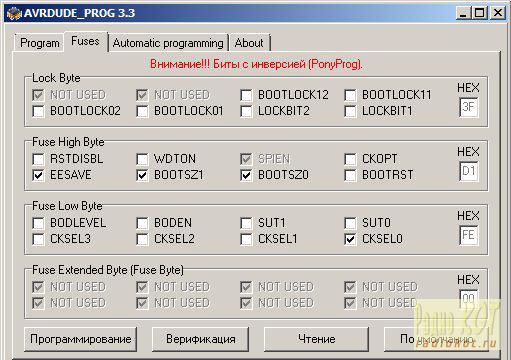
Task: Check the CKSEL2 fuse
Action: pos(142,239)
